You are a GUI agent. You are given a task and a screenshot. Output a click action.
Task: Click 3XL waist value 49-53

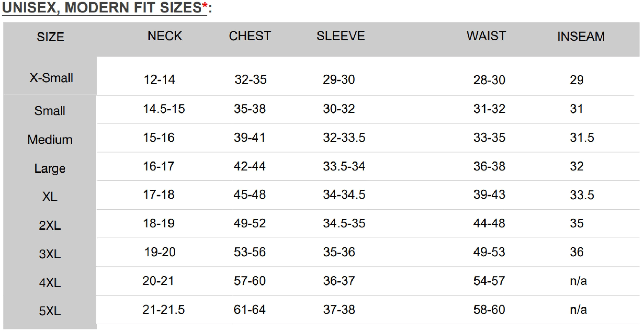tap(489, 252)
